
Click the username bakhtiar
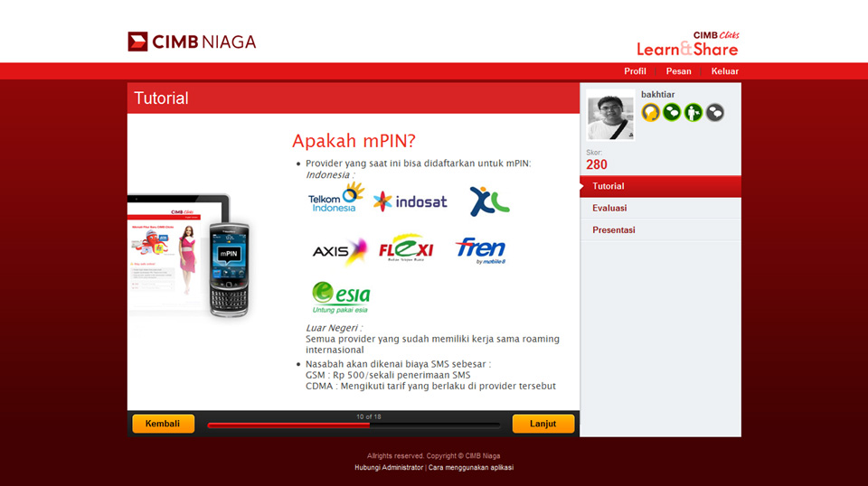tap(657, 95)
